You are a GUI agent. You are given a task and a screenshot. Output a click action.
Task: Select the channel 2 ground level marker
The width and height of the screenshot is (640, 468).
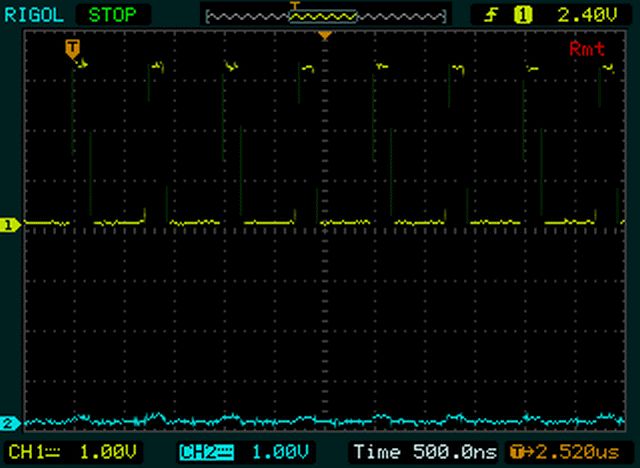point(10,423)
